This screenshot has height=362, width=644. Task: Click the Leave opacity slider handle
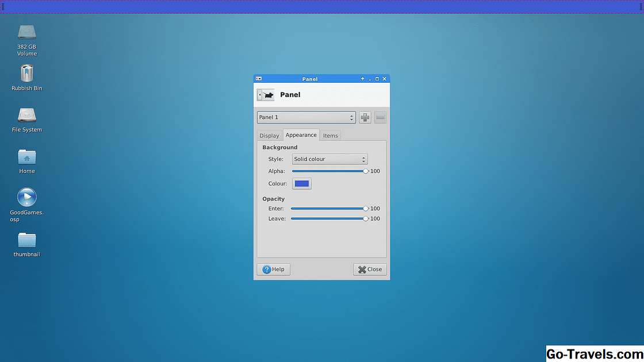pyautogui.click(x=366, y=219)
